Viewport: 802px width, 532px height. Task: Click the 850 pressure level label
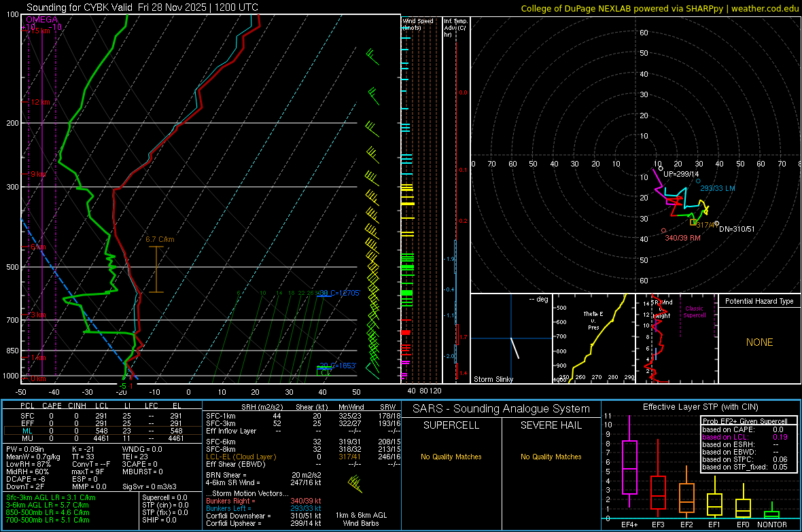pyautogui.click(x=12, y=351)
